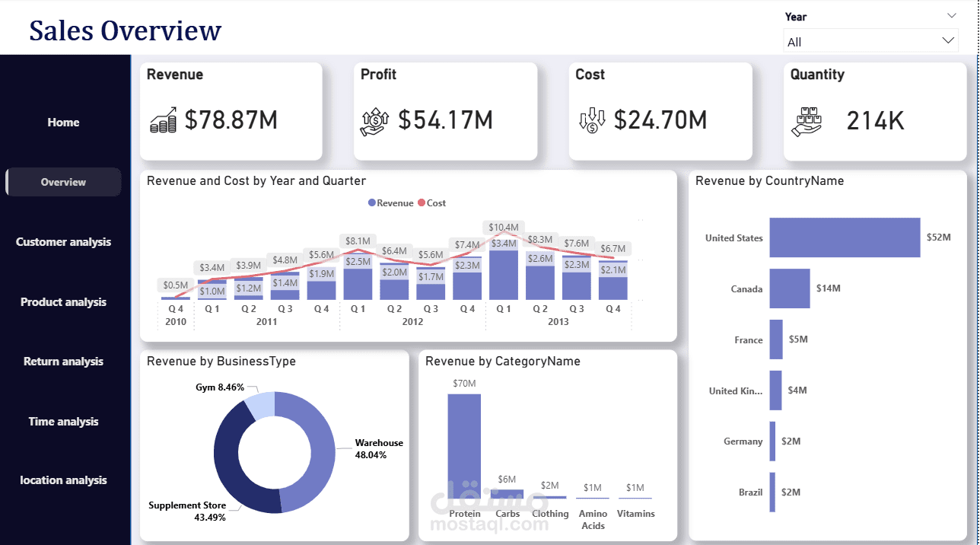Click Revenue and Cost chart title

(256, 181)
